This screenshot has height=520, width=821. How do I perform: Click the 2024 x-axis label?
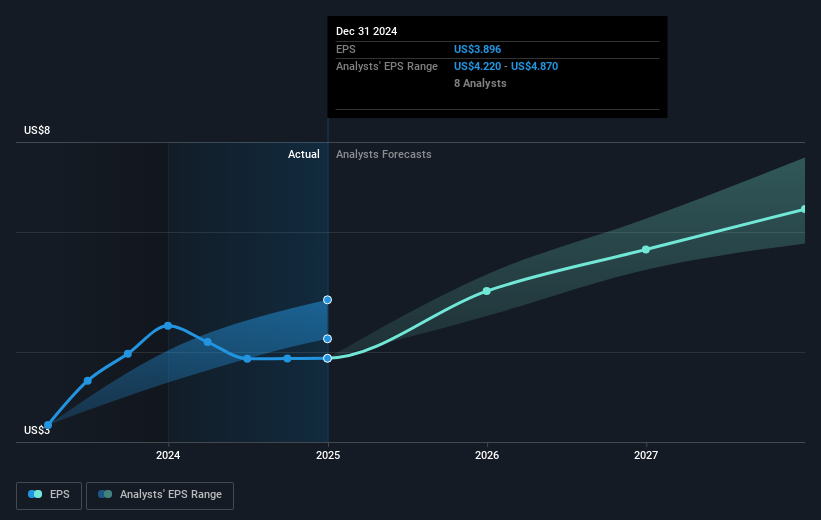(x=168, y=455)
